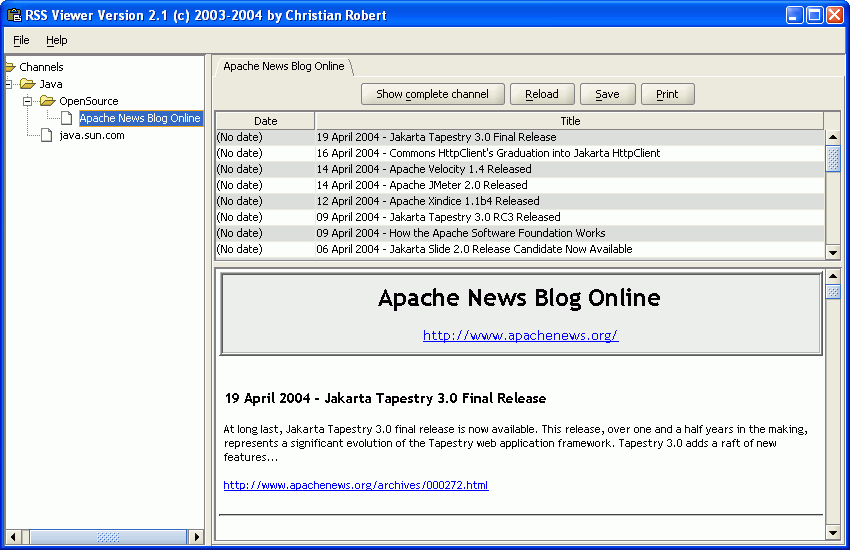This screenshot has height=550, width=850.
Task: Reload the current channel
Action: (542, 94)
